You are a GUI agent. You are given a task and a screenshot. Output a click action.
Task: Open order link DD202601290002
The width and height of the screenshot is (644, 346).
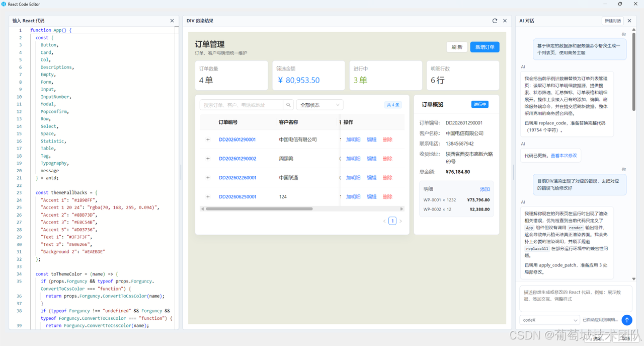(237, 159)
